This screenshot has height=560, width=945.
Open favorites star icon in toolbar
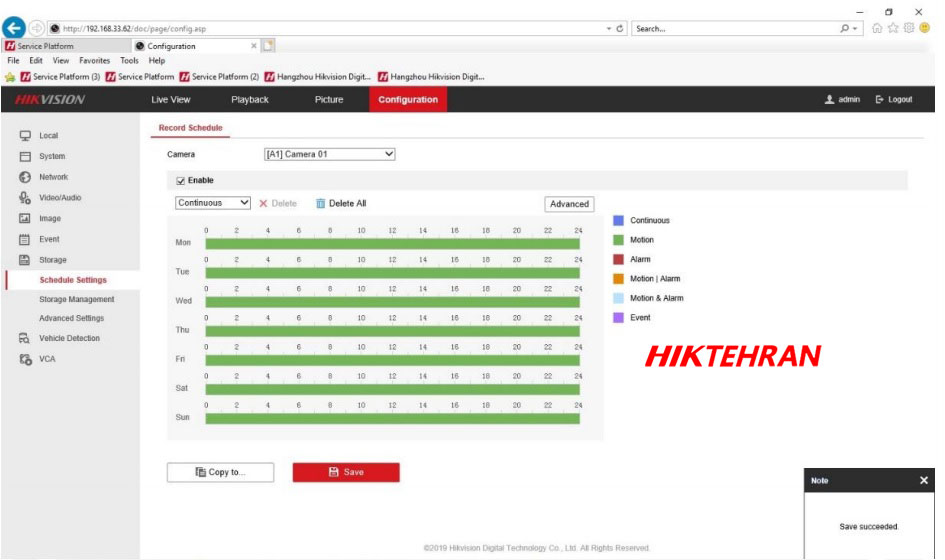tap(893, 28)
